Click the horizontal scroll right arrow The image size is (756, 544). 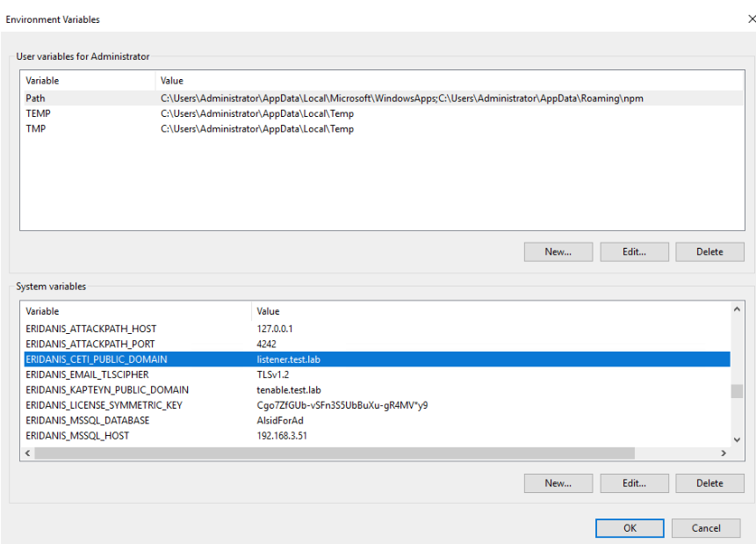point(724,453)
